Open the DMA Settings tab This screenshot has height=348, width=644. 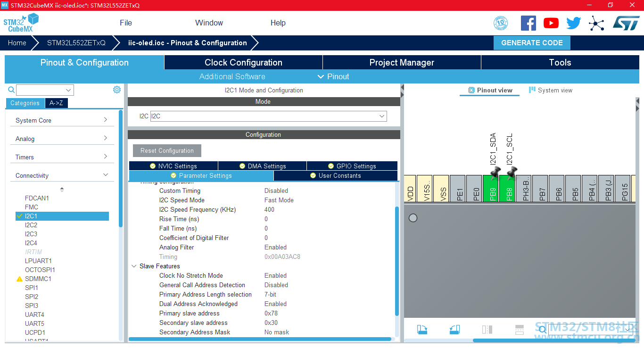pos(262,166)
